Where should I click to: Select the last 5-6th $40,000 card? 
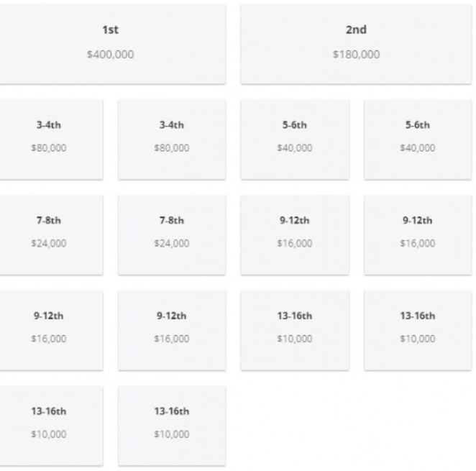[x=418, y=140]
